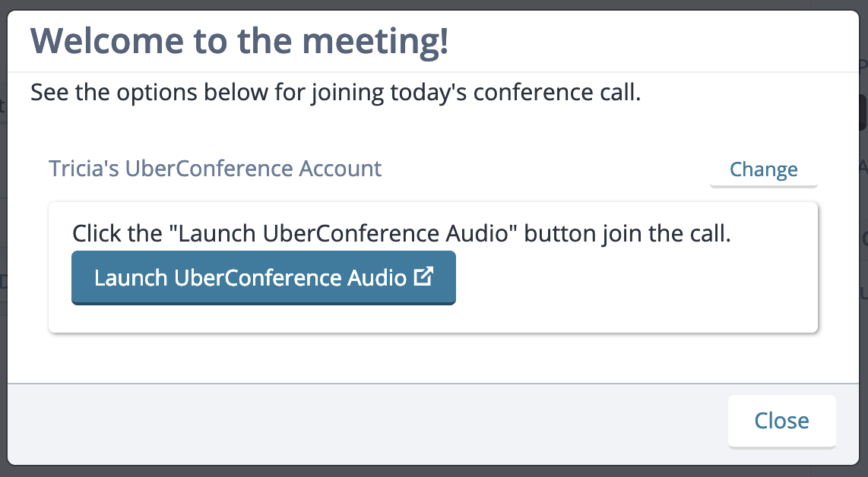The width and height of the screenshot is (868, 477).
Task: Click the overlay area left of the dialog
Action: 3,228
